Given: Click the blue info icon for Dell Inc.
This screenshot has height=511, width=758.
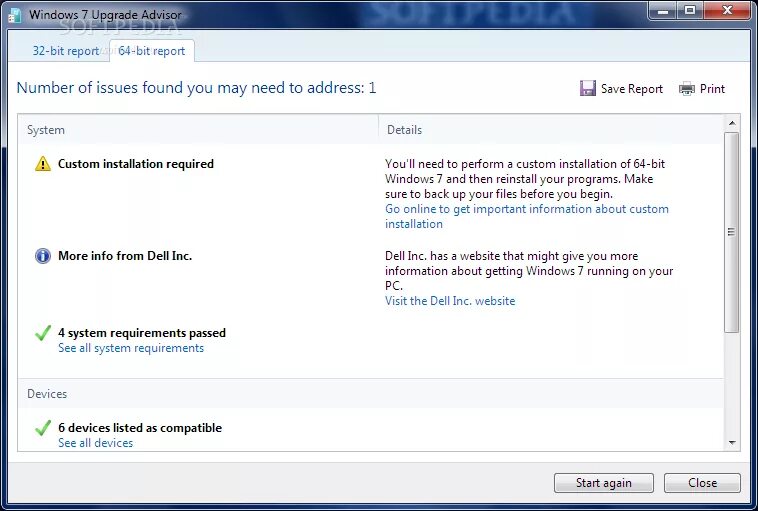Looking at the screenshot, I should [43, 256].
